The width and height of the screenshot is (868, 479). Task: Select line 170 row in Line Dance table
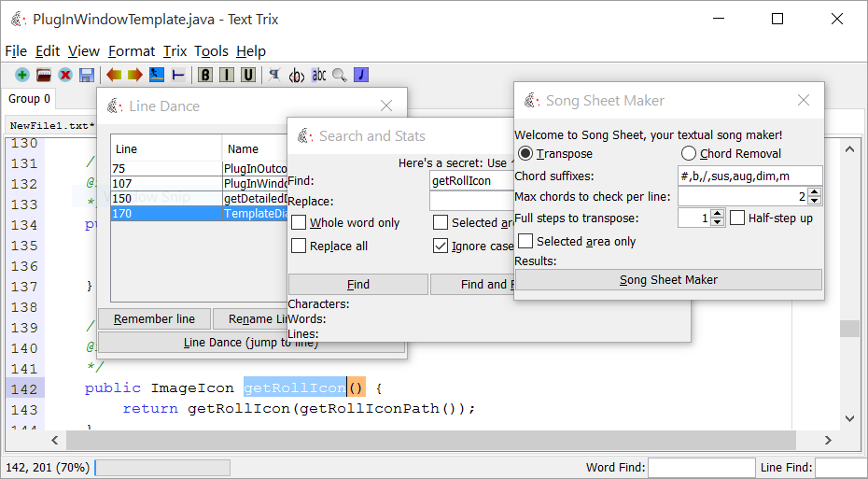pos(198,213)
